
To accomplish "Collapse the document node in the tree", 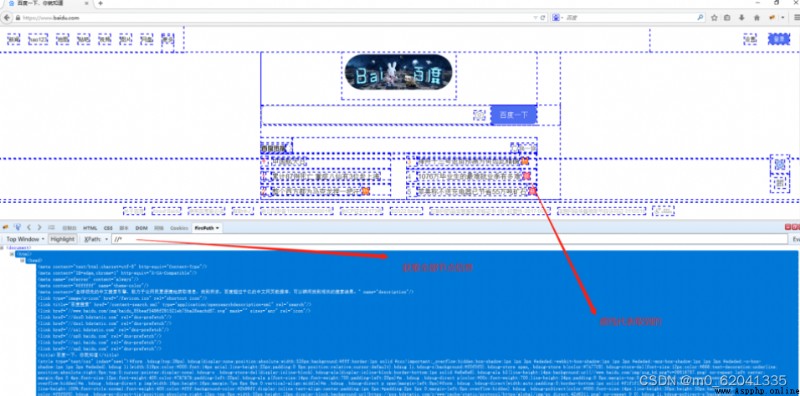I will point(2,248).
